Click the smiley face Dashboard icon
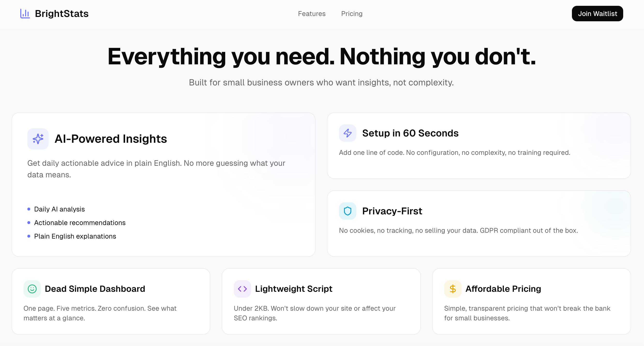The height and width of the screenshot is (346, 644). 32,289
